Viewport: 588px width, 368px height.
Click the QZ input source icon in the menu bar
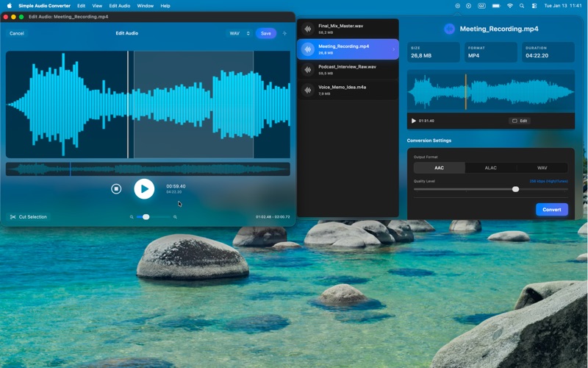[x=481, y=6]
